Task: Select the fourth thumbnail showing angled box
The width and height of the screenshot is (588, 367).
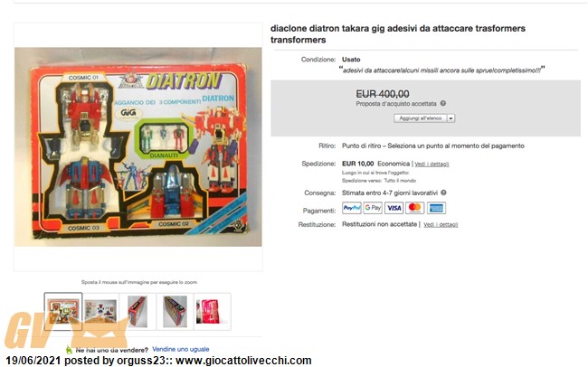Action: point(175,312)
